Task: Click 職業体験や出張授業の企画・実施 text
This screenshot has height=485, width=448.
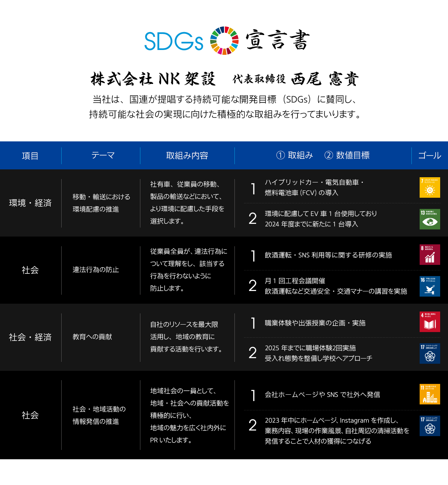Action: (315, 323)
